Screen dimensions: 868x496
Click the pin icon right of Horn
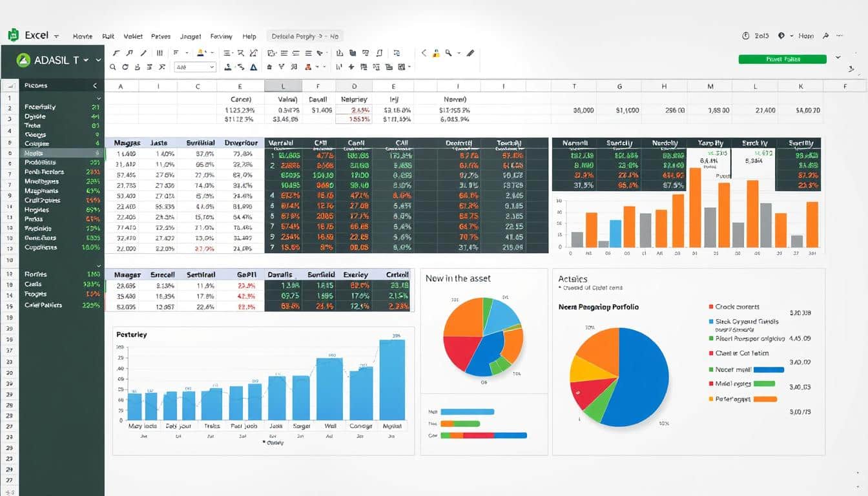(x=825, y=36)
